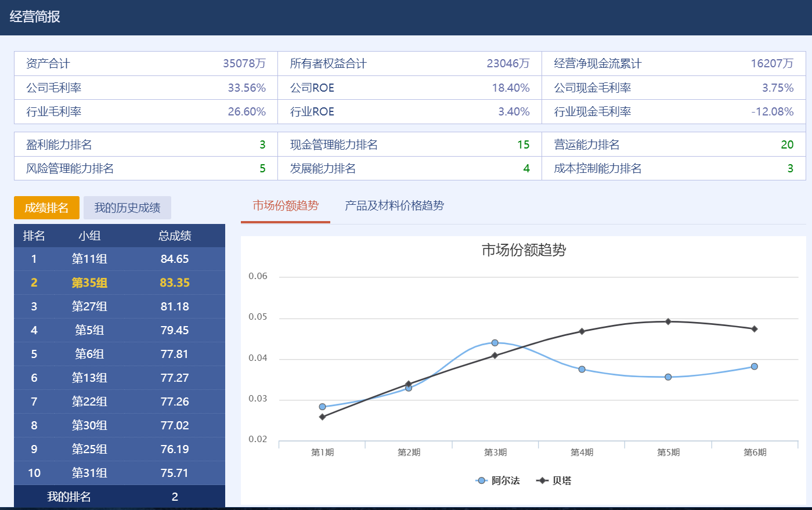
Task: Click the 小组 column header
Action: (89, 236)
